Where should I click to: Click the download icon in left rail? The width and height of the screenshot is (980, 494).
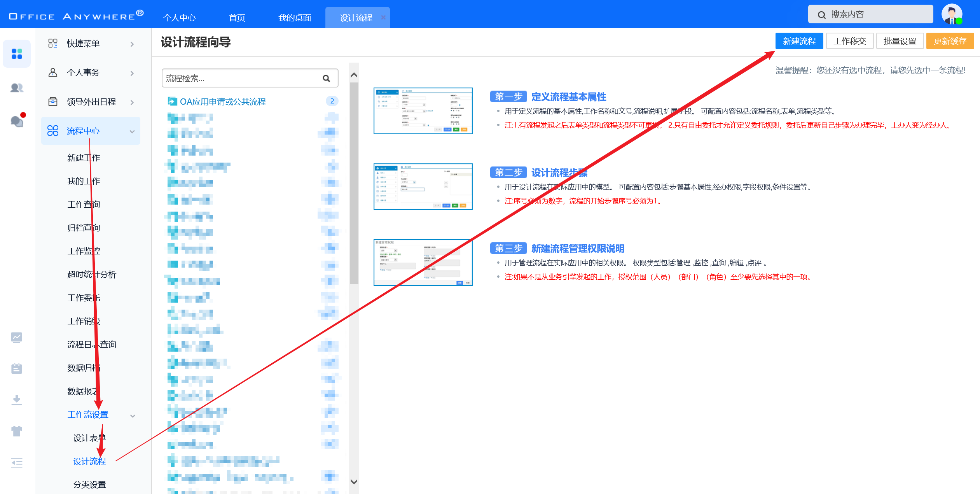point(17,399)
